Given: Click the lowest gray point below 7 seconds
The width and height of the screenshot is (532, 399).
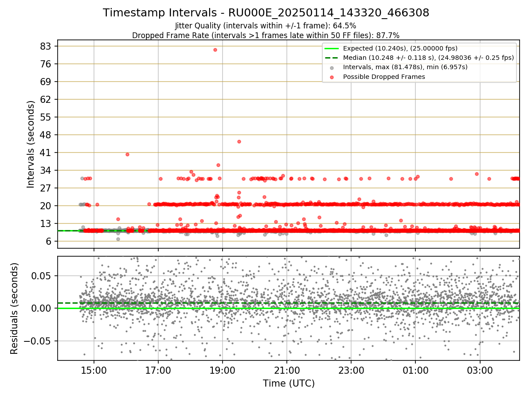Looking at the screenshot, I should [118, 239].
